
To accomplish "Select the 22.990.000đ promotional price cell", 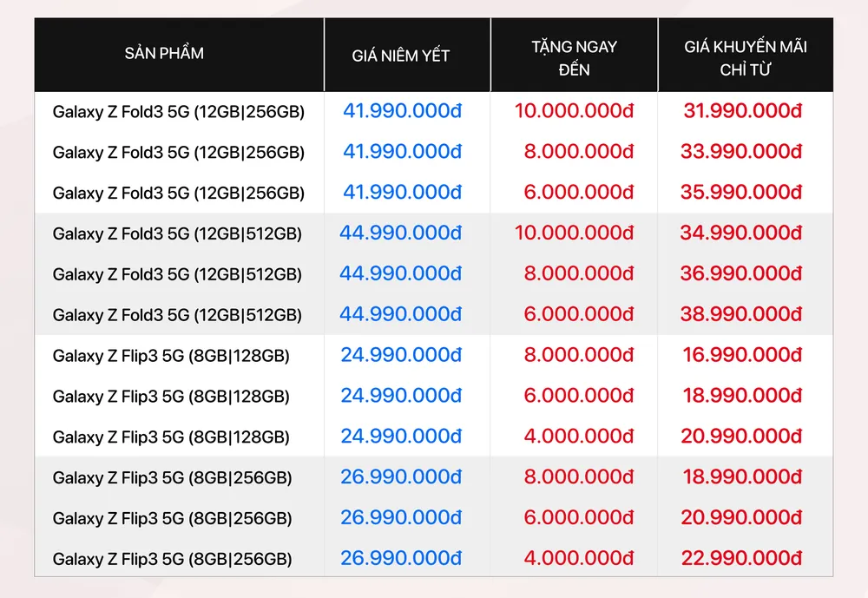I will pos(740,559).
